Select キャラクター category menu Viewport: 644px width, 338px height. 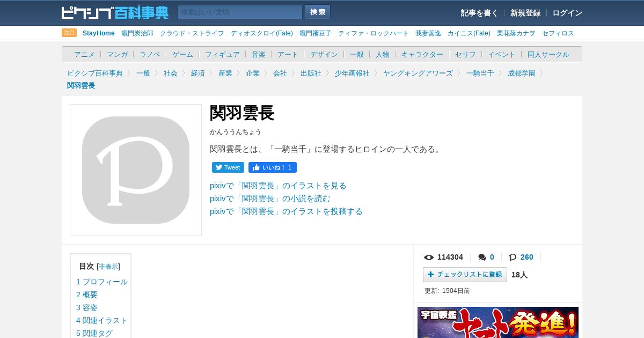422,54
